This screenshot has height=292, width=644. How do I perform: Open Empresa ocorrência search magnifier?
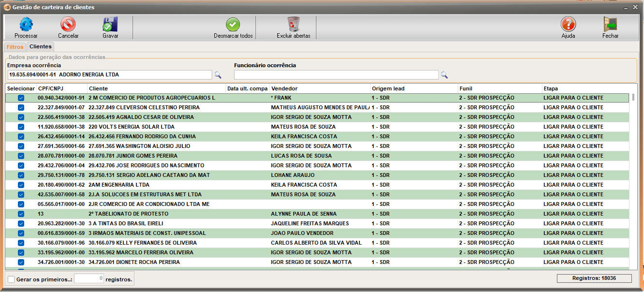218,75
